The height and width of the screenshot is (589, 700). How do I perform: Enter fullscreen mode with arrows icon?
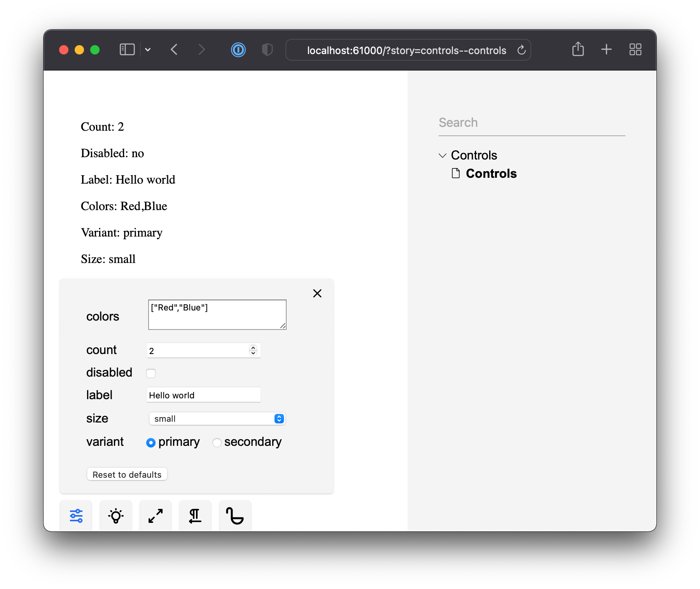pyautogui.click(x=156, y=516)
